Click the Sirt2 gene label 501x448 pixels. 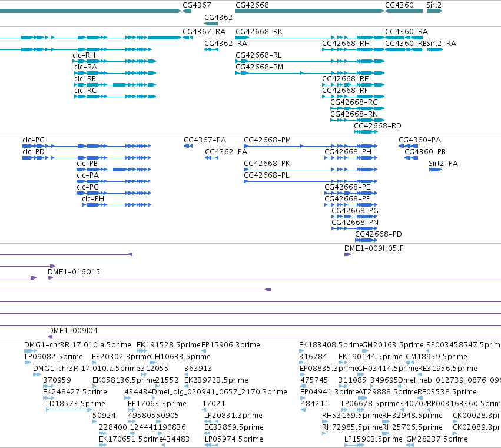[x=433, y=5]
